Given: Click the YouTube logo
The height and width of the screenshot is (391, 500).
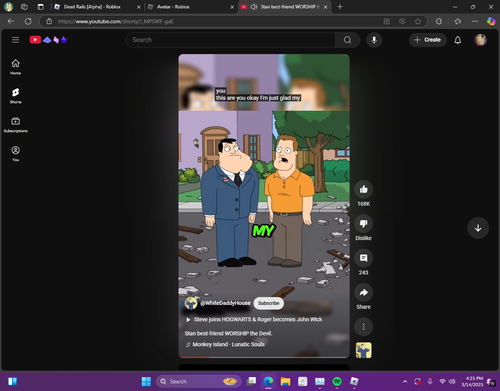Looking at the screenshot, I should point(49,40).
